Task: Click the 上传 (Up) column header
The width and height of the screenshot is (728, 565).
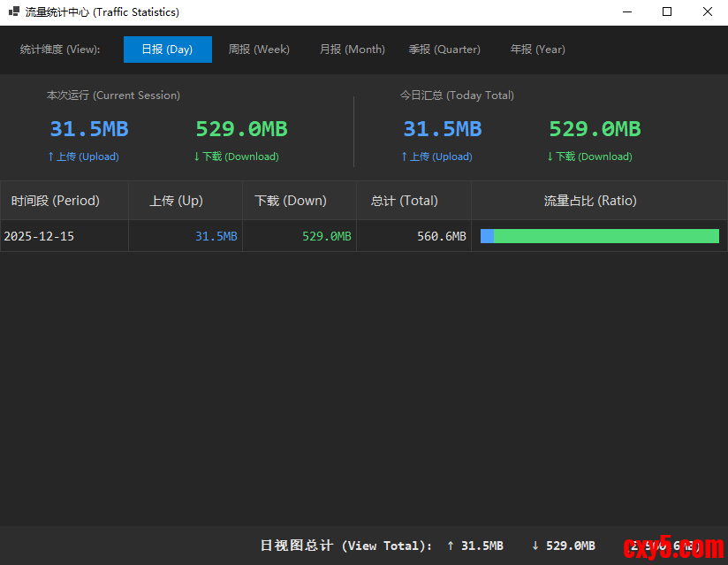Action: [176, 201]
